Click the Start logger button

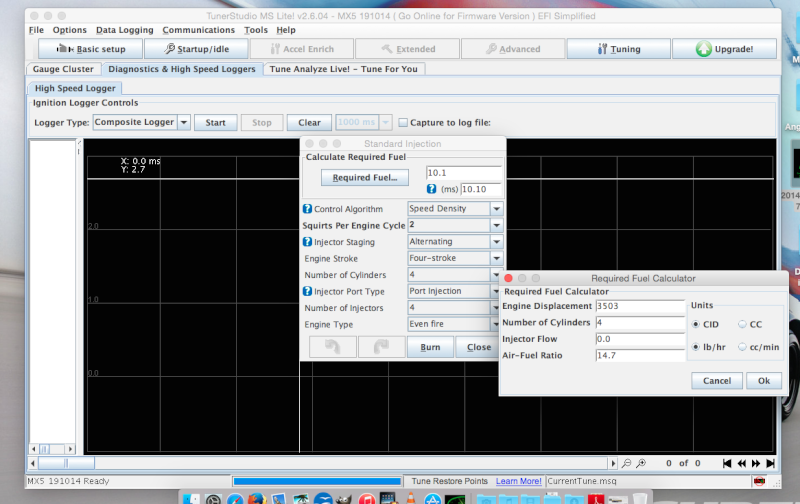[x=215, y=122]
